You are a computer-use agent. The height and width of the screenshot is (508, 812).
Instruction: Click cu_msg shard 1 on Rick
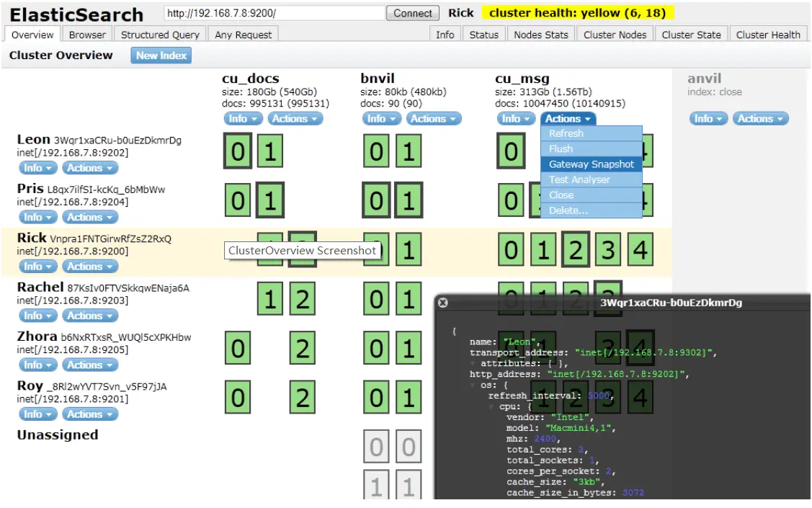pyautogui.click(x=543, y=249)
